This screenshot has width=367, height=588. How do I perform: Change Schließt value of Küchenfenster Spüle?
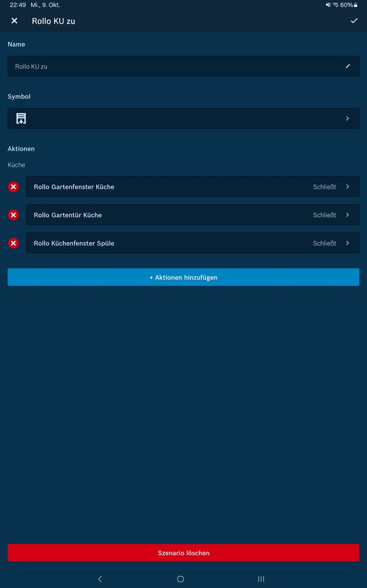click(x=324, y=243)
